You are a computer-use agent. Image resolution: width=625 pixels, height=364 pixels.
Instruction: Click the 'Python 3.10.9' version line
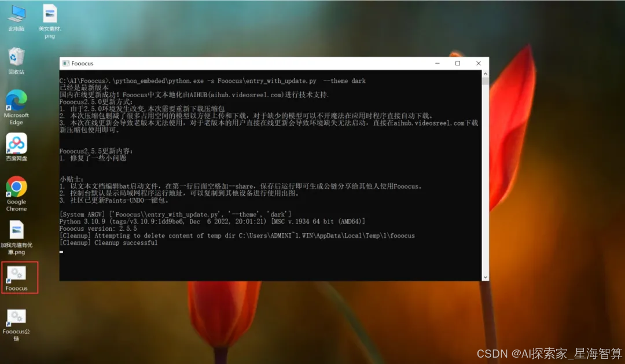[212, 221]
